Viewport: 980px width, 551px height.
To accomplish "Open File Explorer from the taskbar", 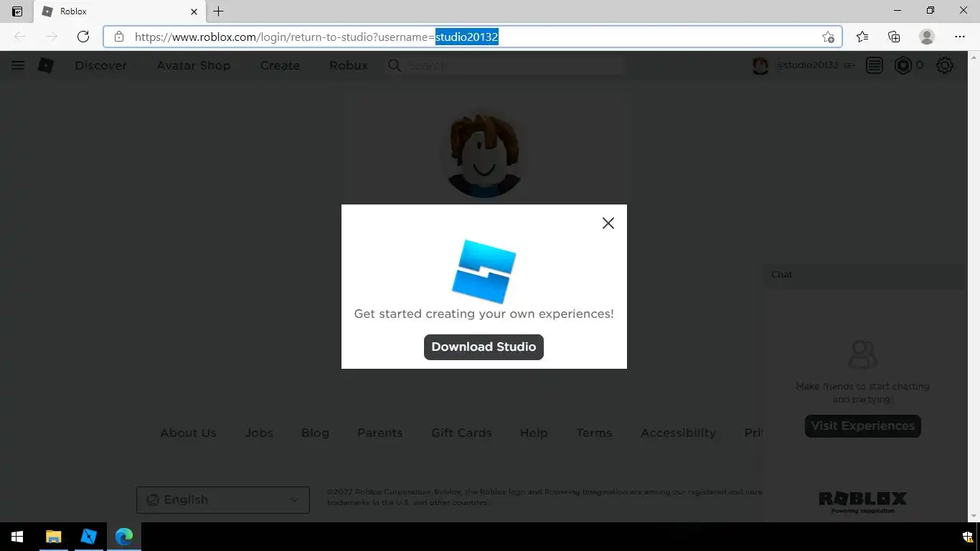I will 53,537.
